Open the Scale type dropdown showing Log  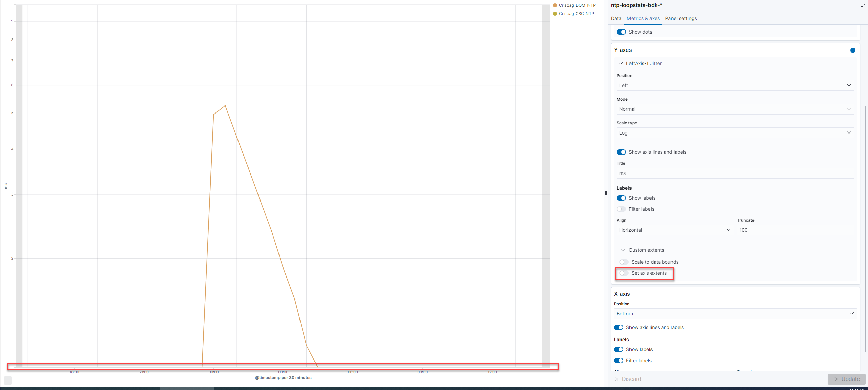coord(735,132)
